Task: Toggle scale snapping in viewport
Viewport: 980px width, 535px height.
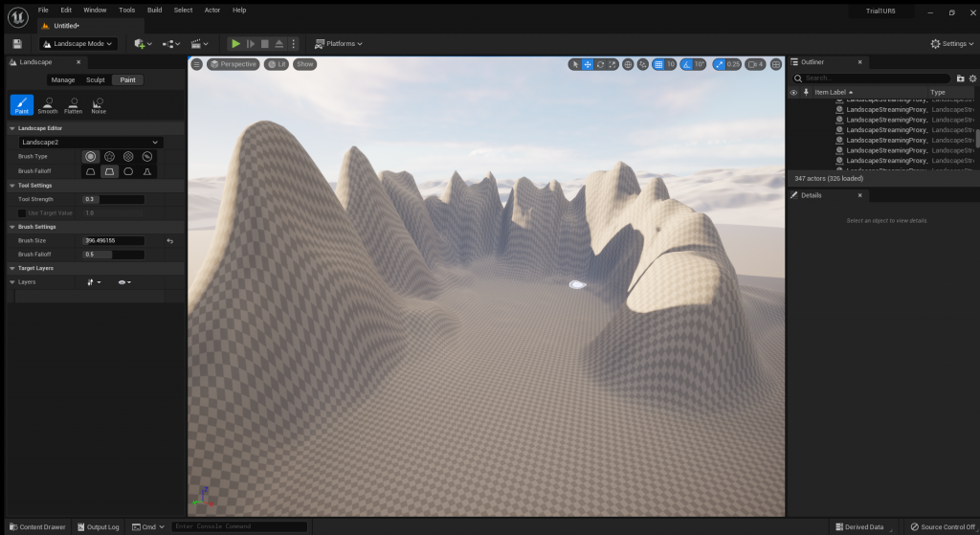Action: (720, 64)
